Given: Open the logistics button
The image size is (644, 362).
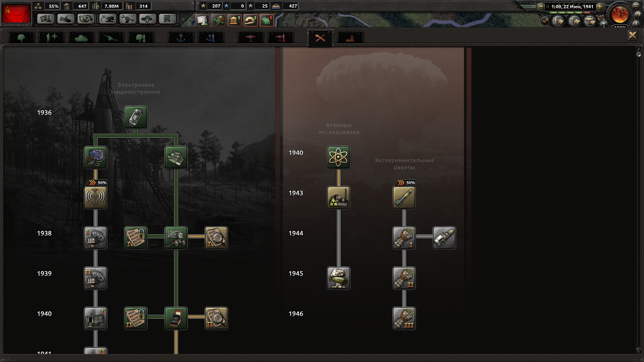Looking at the screenshot, I should [168, 19].
